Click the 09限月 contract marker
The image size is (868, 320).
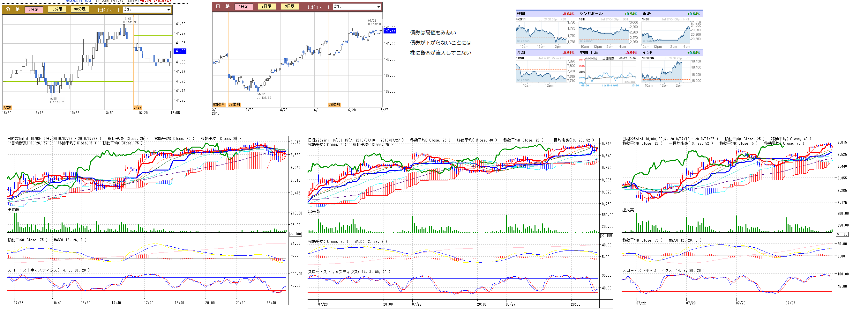point(334,105)
